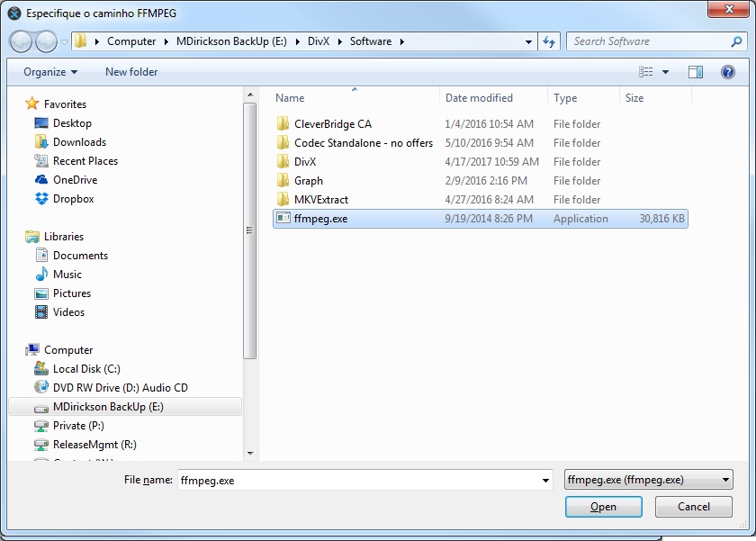
Task: Click the Help question mark icon
Action: [727, 72]
